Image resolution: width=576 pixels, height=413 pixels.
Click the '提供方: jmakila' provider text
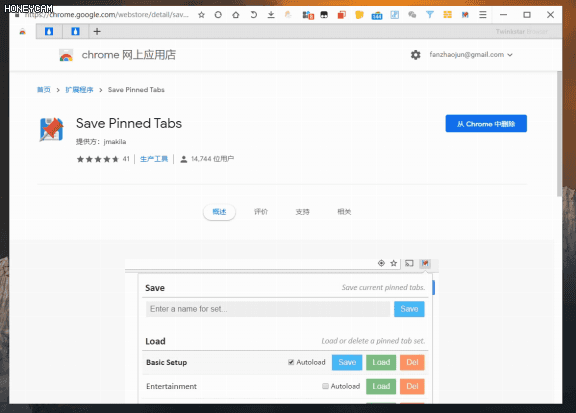[101, 142]
